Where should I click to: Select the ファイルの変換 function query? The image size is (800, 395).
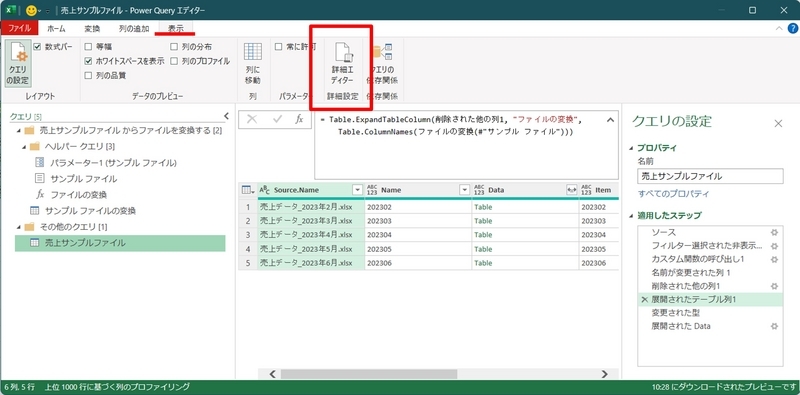pos(79,195)
